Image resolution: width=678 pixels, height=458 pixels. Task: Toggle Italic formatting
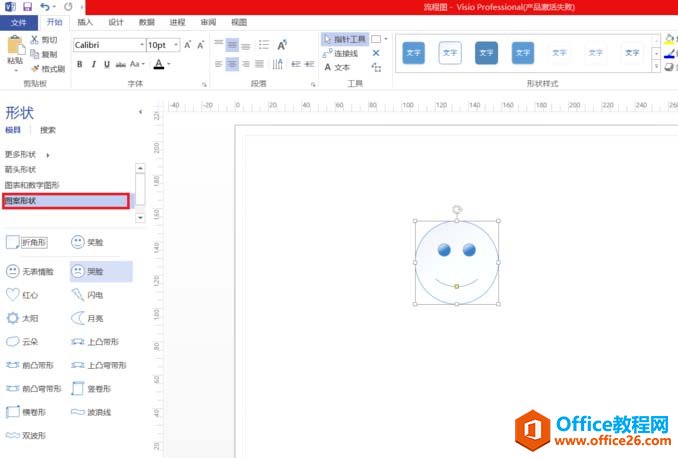[x=93, y=64]
